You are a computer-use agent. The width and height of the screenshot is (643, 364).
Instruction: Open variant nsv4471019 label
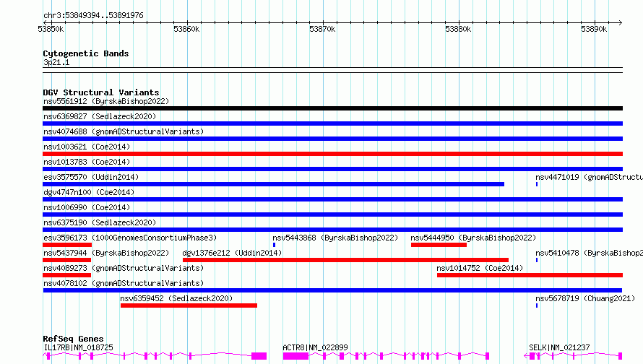tap(589, 177)
